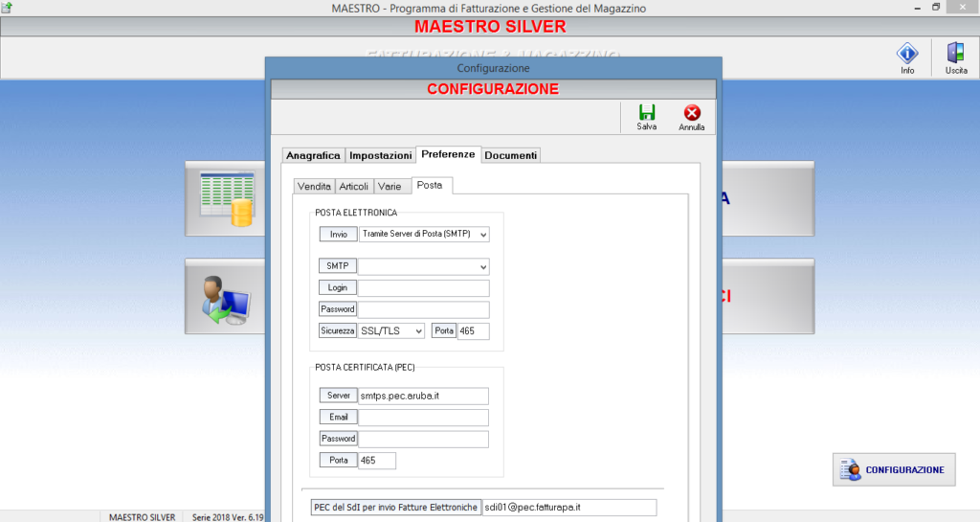This screenshot has width=980, height=522.
Task: Click the SMTP Porta field showing 465
Action: click(473, 331)
